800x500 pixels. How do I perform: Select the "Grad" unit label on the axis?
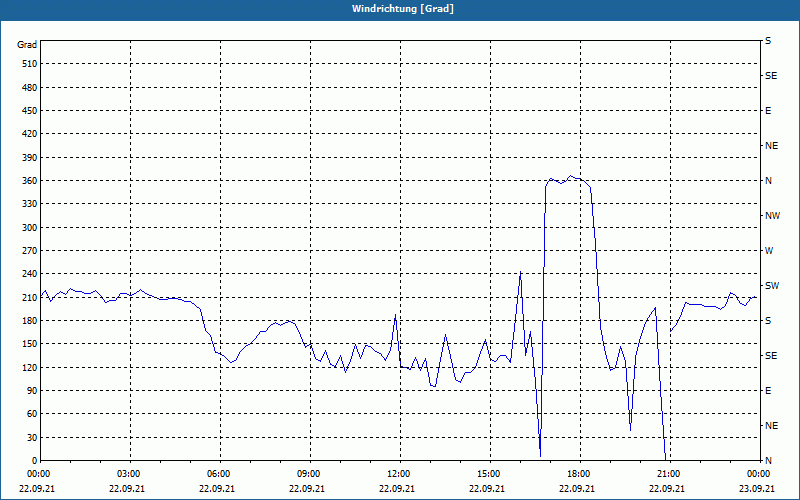click(27, 45)
